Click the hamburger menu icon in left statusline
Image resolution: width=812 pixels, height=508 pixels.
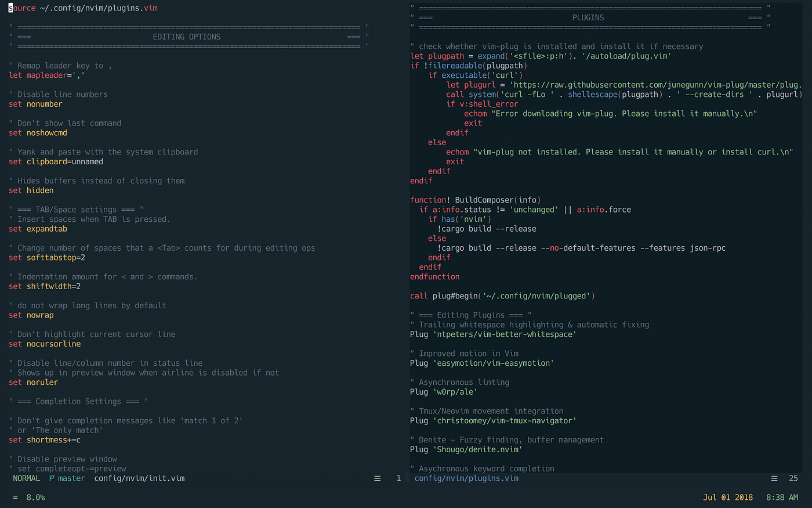pos(378,478)
